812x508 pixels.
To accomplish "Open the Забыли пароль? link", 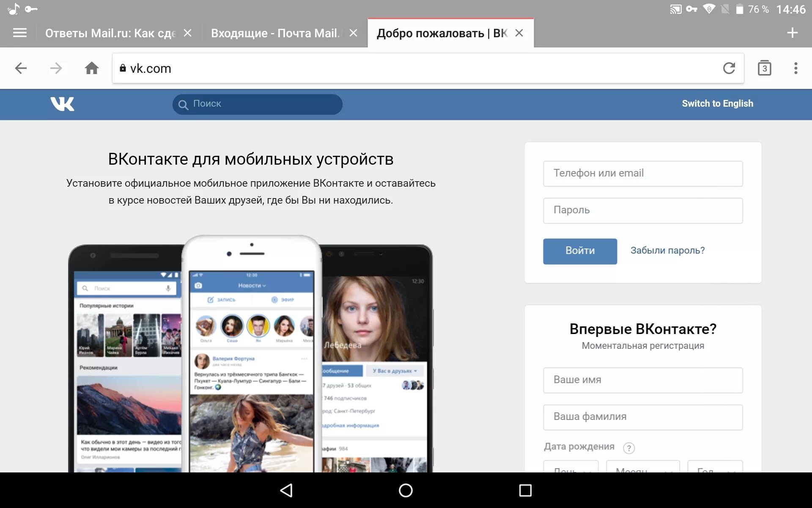I will (x=667, y=251).
